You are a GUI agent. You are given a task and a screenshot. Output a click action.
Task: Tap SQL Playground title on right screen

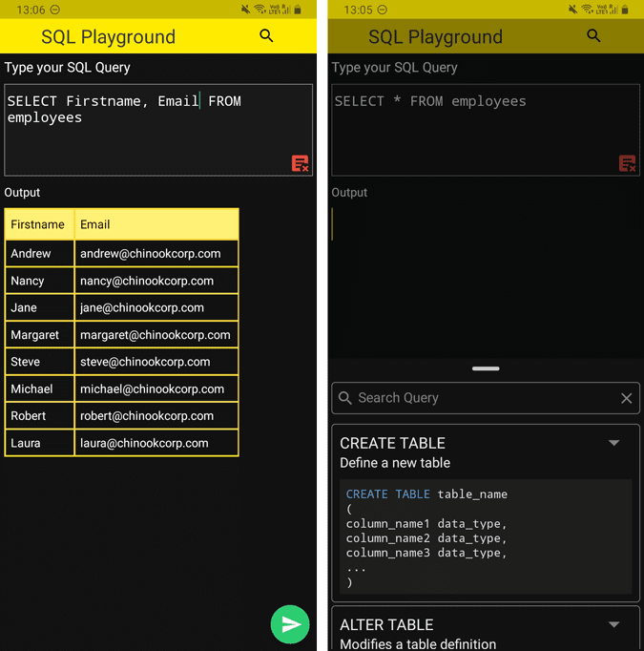435,37
